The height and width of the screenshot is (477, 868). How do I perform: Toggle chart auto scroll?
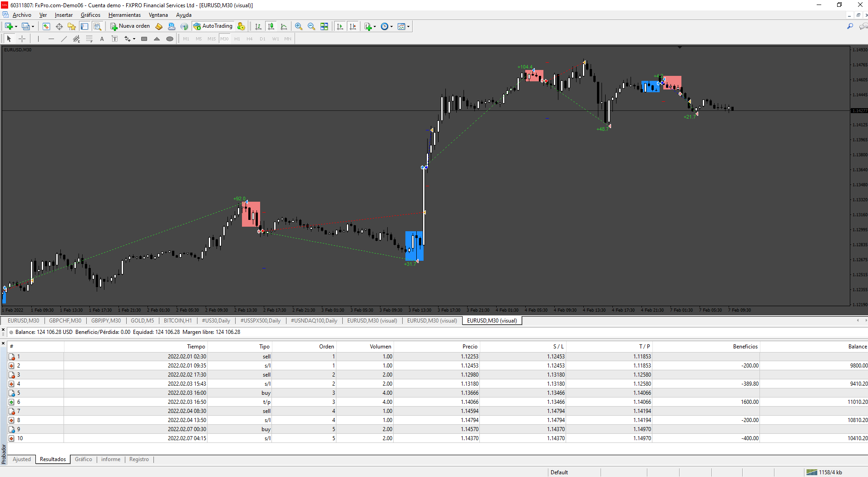pos(340,26)
